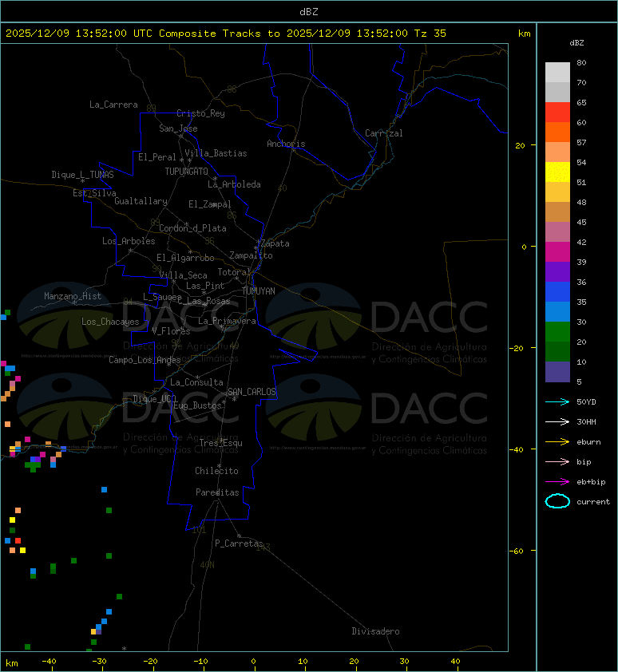Screen dimensions: 618x672
Task: Click the Carrizal map label
Action: [x=384, y=133]
